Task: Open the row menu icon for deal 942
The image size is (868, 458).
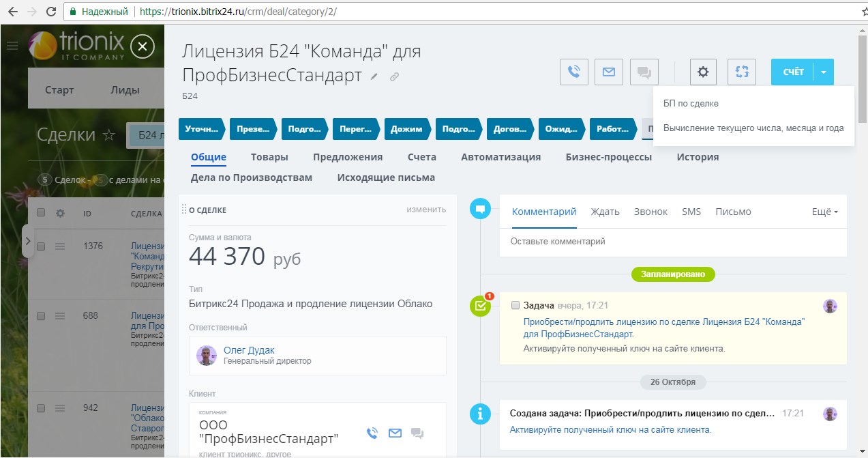Action: tap(60, 408)
